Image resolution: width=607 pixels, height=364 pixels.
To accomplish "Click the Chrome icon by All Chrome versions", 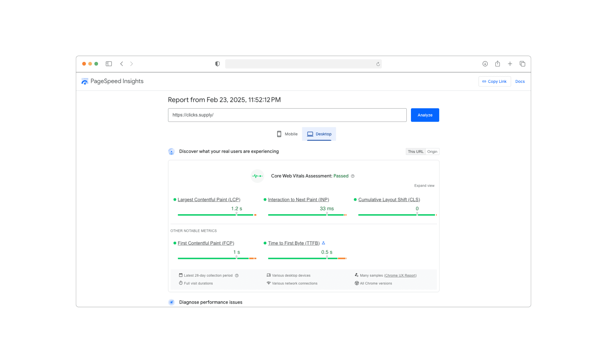I will click(x=357, y=283).
